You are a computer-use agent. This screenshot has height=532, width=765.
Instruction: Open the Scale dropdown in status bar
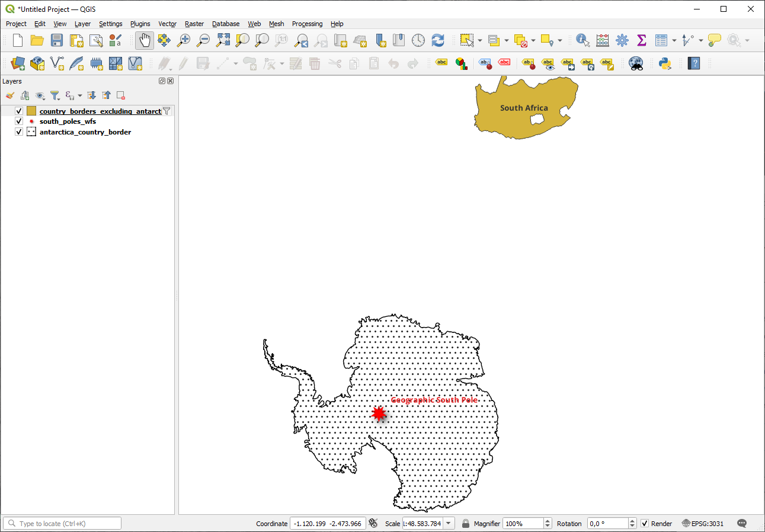pos(449,524)
